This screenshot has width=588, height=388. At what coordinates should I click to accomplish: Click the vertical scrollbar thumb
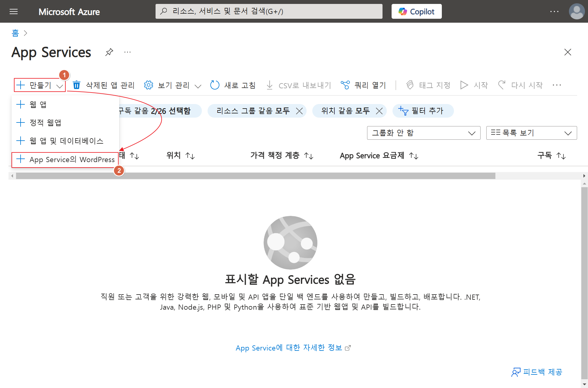(584, 283)
